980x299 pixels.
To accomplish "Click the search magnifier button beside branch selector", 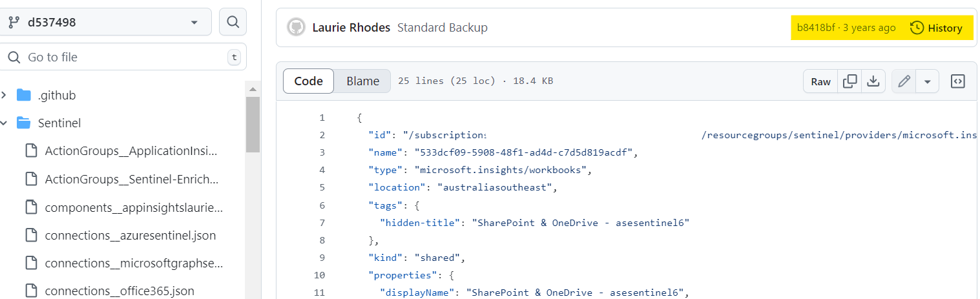I will tap(233, 22).
